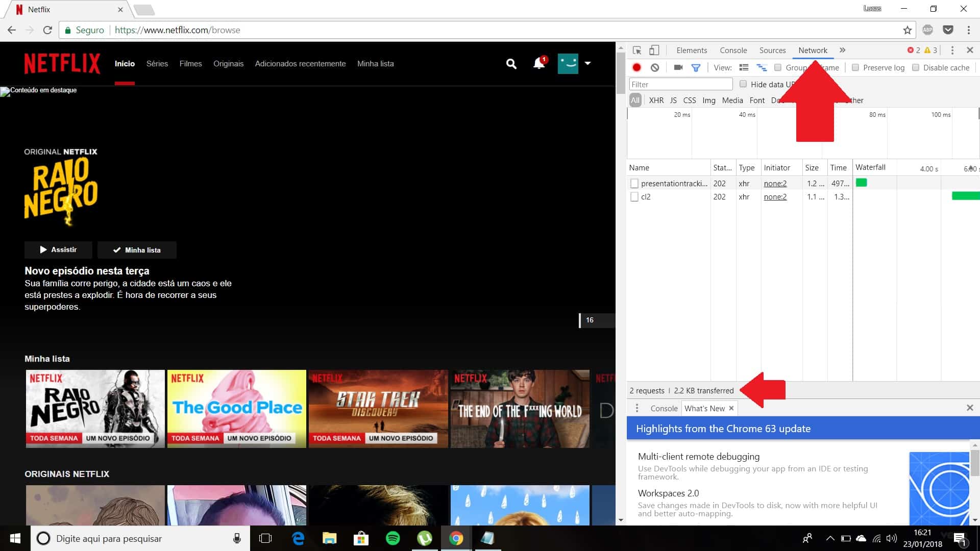This screenshot has width=980, height=551.
Task: Open the Netflix notifications bell
Action: [x=540, y=63]
